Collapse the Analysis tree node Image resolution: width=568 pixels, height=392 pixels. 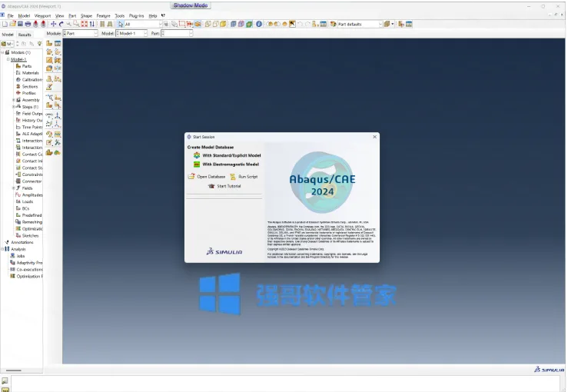(x=2, y=249)
